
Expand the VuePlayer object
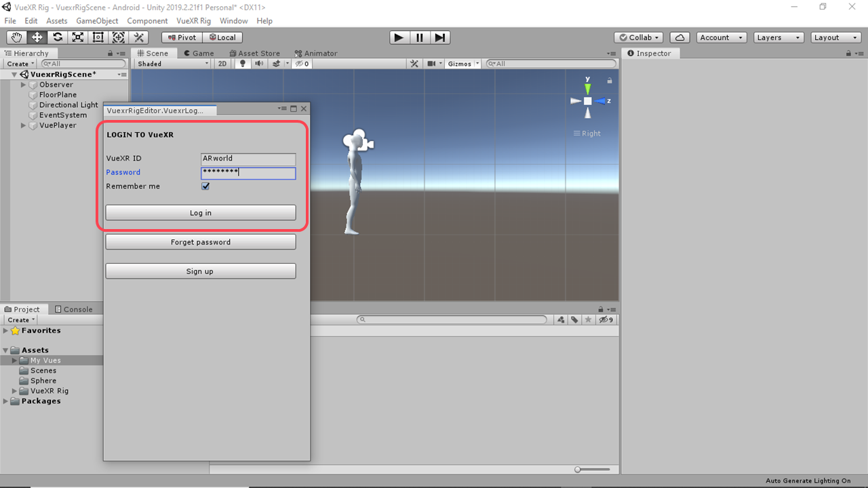(x=24, y=125)
